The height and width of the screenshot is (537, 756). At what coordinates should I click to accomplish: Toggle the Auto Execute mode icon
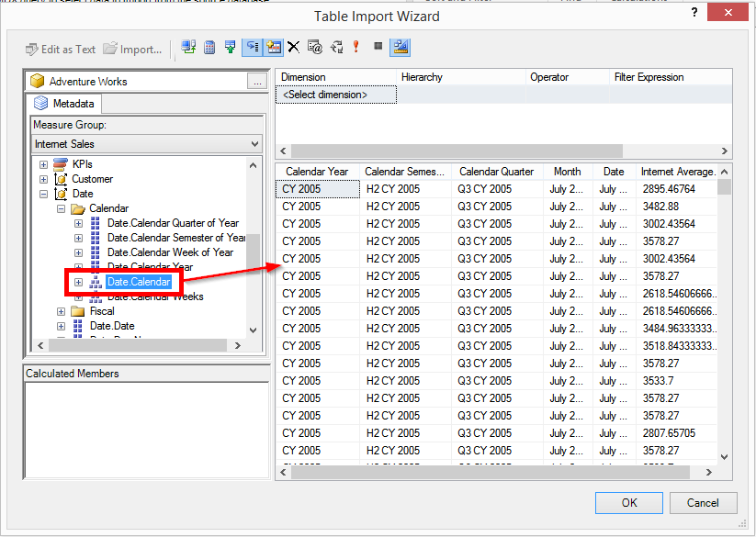coord(253,47)
